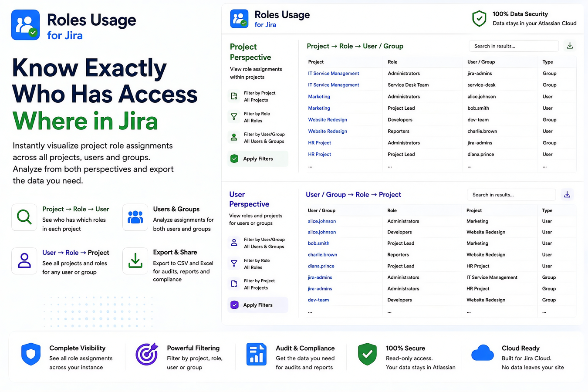The image size is (588, 392).
Task: Click Service Desk Team role cell
Action: [x=408, y=85]
